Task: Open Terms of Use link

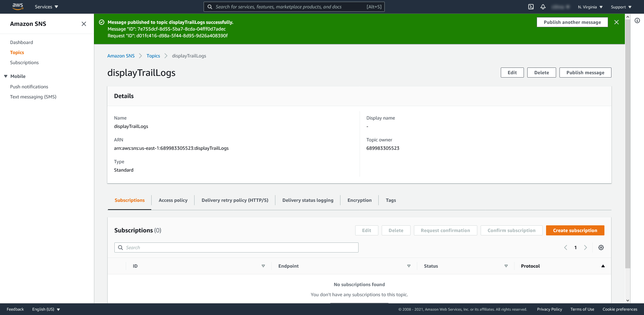Action: click(582, 309)
